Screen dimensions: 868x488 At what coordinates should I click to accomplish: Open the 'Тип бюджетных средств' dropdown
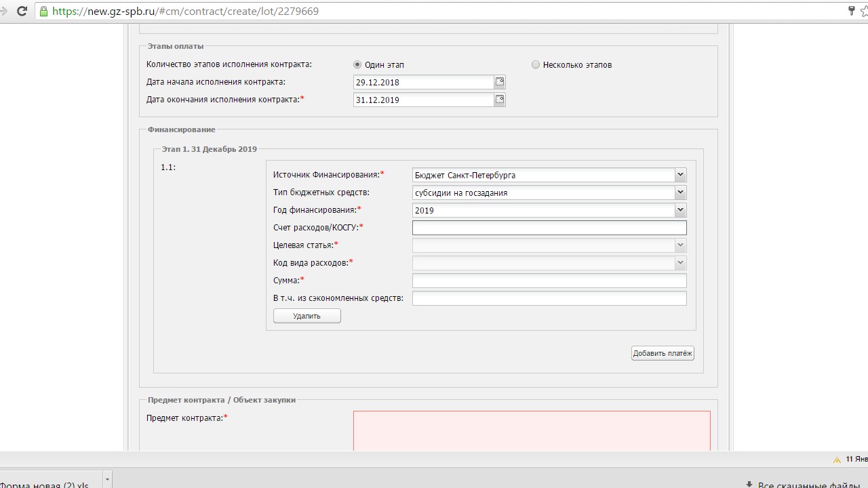point(680,192)
